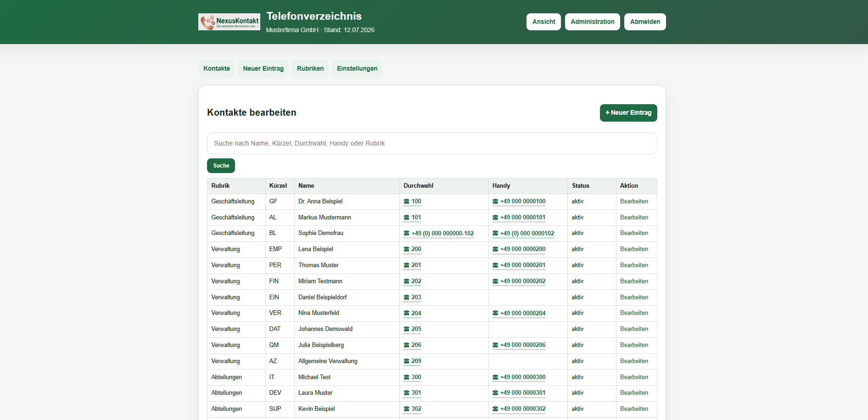Image resolution: width=868 pixels, height=420 pixels.
Task: Click phone icon beside mobile +49 000 0000200
Action: click(495, 249)
